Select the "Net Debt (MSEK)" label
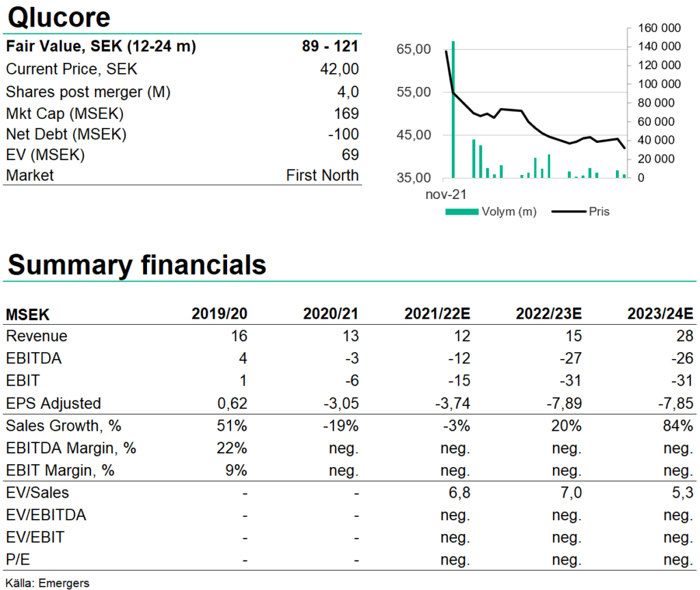The image size is (700, 590). tap(66, 134)
